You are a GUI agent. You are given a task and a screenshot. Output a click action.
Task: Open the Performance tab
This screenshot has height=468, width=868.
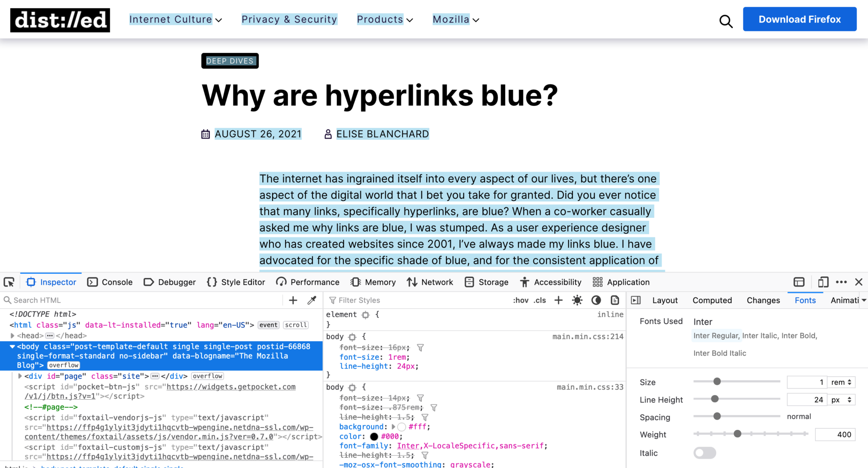pos(308,282)
